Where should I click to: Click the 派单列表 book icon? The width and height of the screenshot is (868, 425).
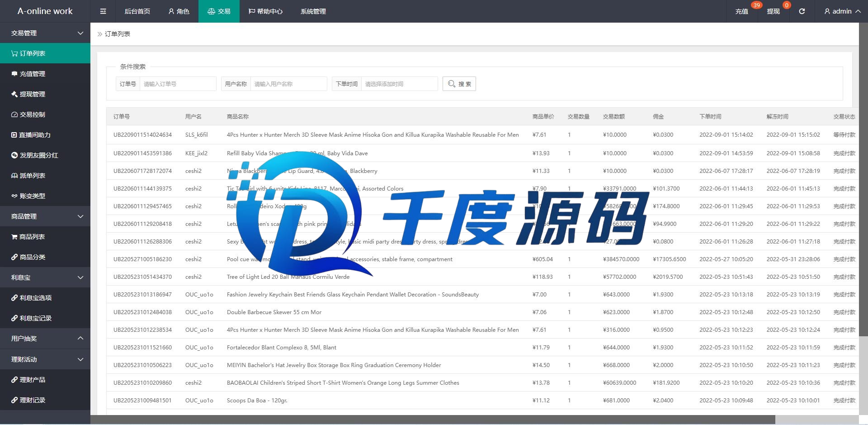tap(14, 176)
